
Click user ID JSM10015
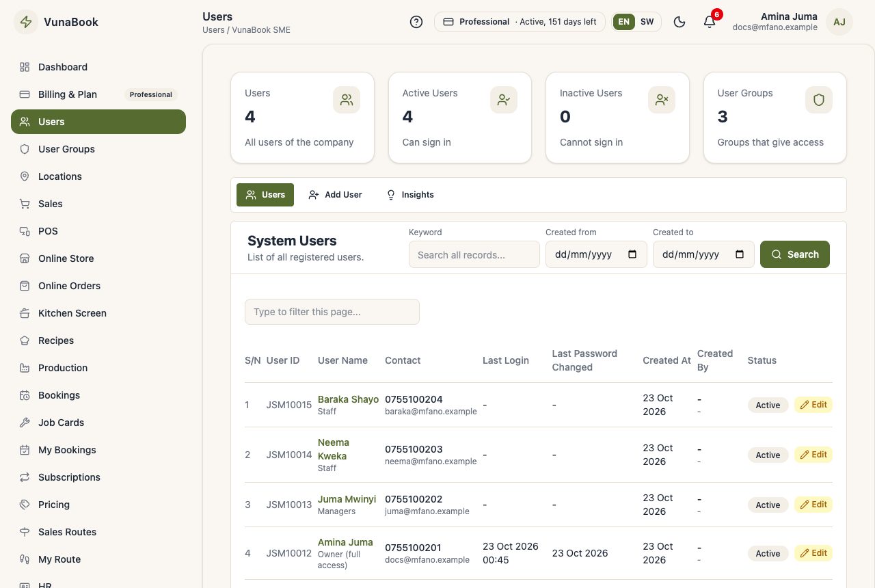[288, 405]
